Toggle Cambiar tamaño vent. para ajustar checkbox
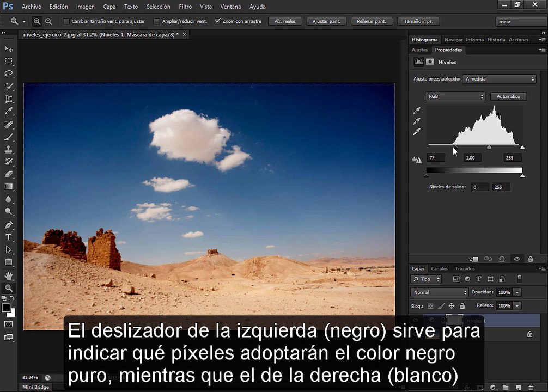Image resolution: width=548 pixels, height=392 pixels. pyautogui.click(x=66, y=21)
